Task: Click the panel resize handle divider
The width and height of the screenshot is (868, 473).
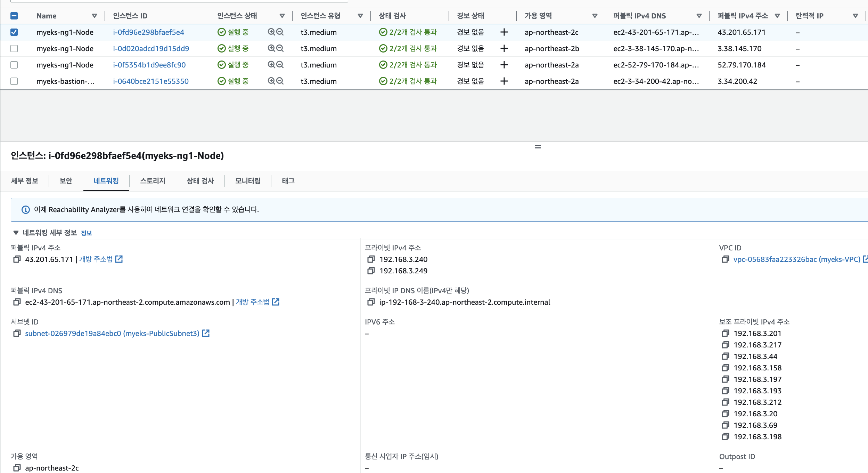Action: pyautogui.click(x=538, y=147)
